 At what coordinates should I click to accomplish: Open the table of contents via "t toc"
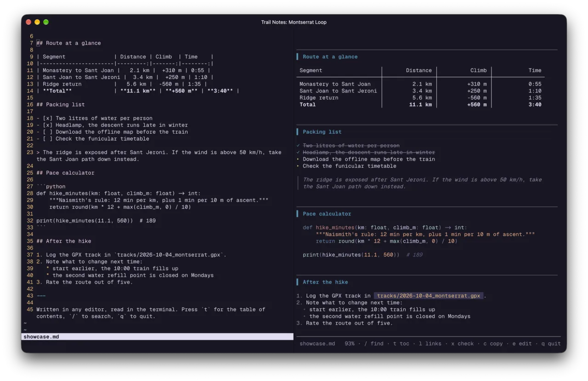401,344
